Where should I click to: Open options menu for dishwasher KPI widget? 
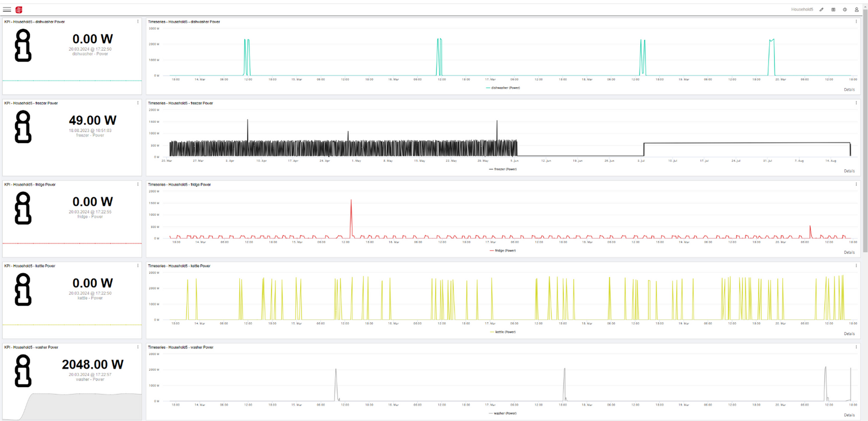(x=138, y=22)
